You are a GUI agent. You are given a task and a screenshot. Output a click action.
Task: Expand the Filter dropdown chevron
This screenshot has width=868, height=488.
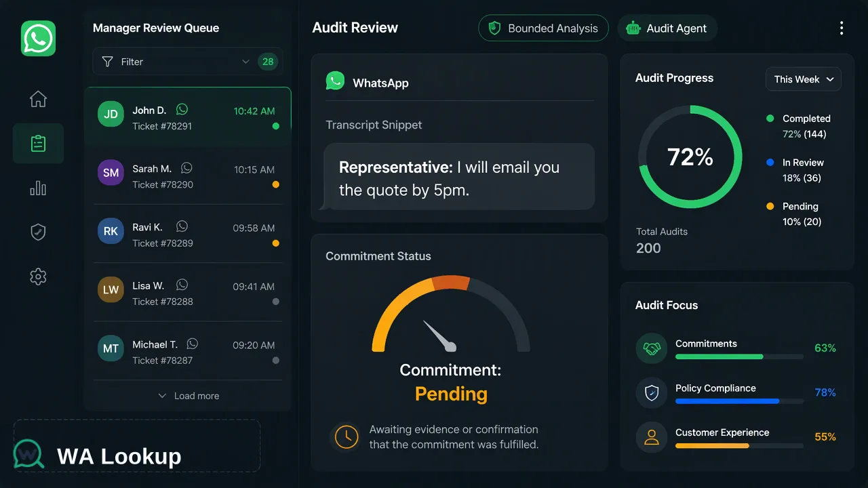tap(245, 62)
